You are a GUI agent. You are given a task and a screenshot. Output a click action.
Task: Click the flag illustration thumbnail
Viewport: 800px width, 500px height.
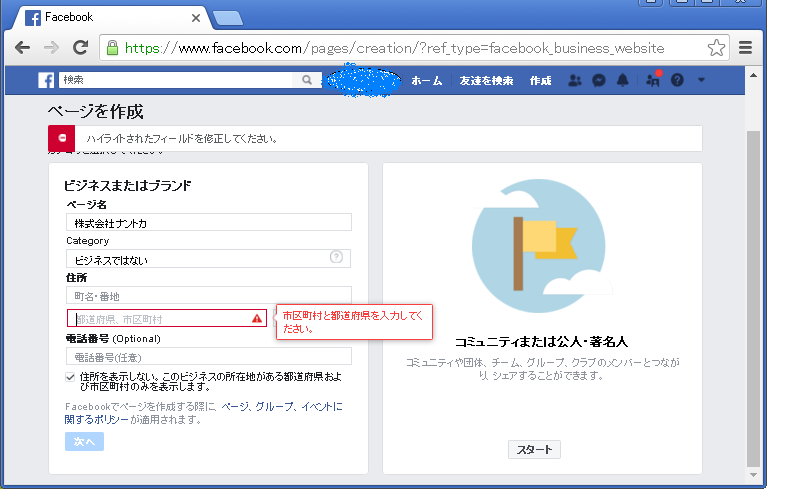[541, 246]
